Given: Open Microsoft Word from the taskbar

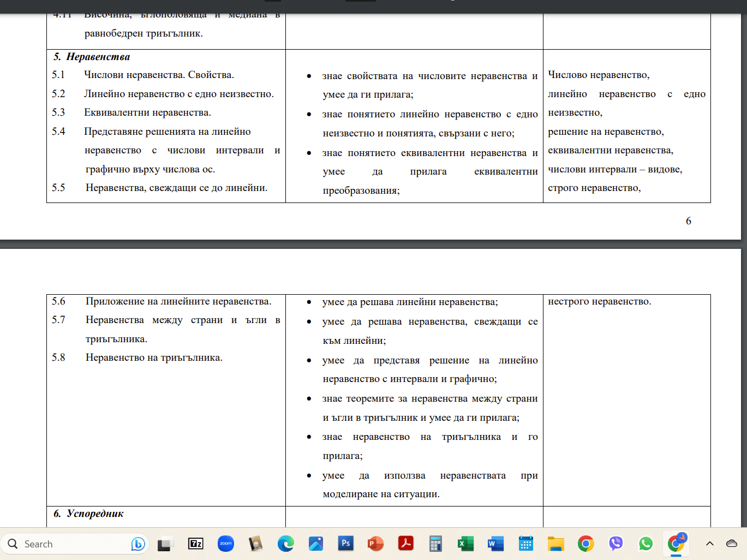Looking at the screenshot, I should pos(495,544).
